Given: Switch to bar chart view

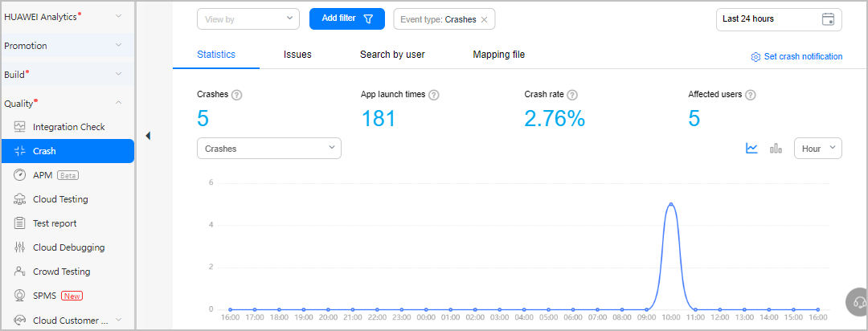Looking at the screenshot, I should pyautogui.click(x=776, y=149).
